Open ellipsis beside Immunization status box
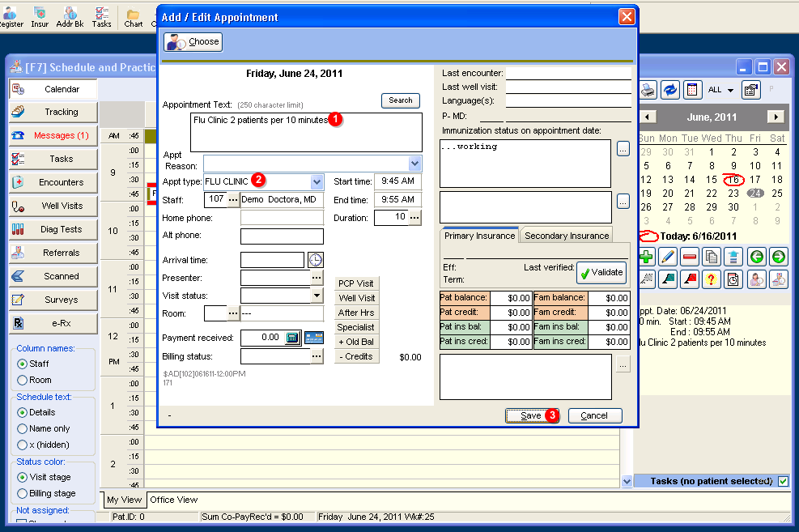799x532 pixels. point(623,149)
